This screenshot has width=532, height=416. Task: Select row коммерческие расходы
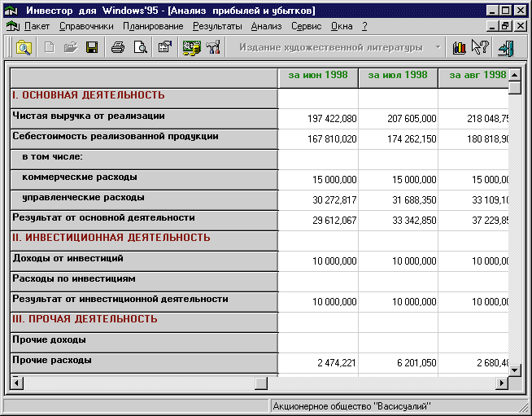144,180
